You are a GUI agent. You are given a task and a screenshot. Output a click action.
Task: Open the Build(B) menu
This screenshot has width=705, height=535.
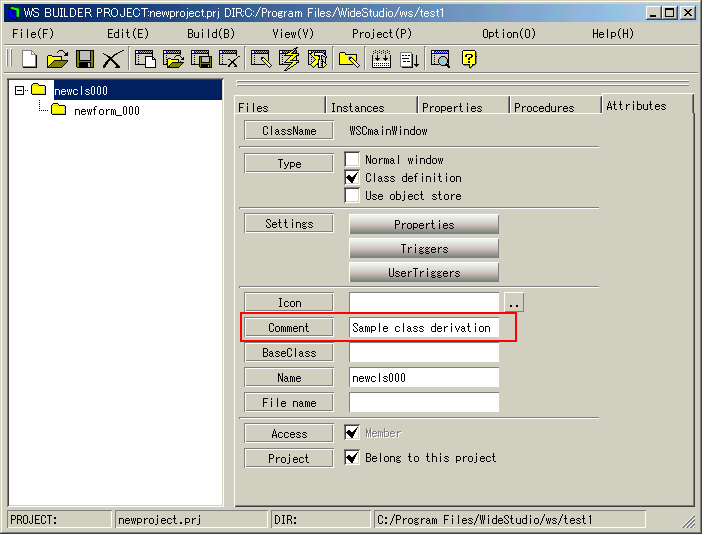pyautogui.click(x=211, y=33)
